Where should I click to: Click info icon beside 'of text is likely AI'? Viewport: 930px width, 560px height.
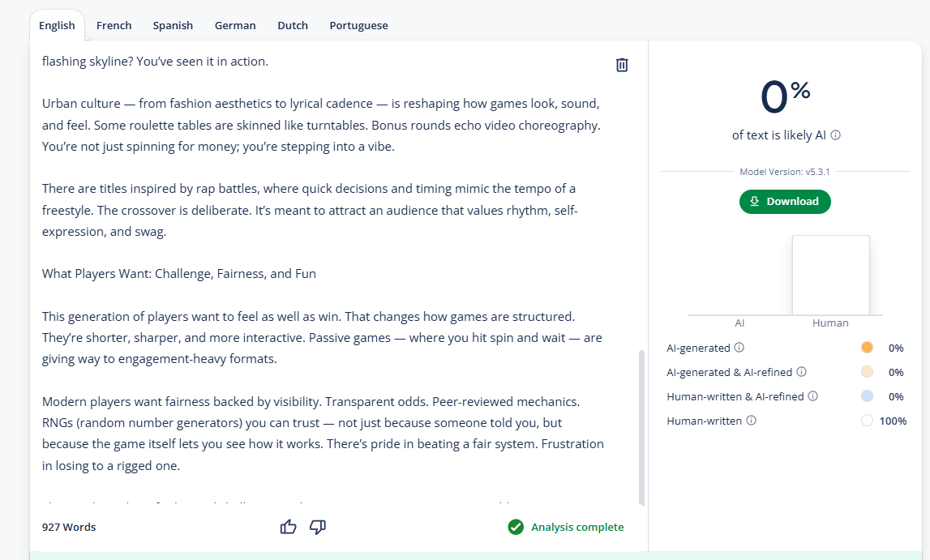point(836,135)
